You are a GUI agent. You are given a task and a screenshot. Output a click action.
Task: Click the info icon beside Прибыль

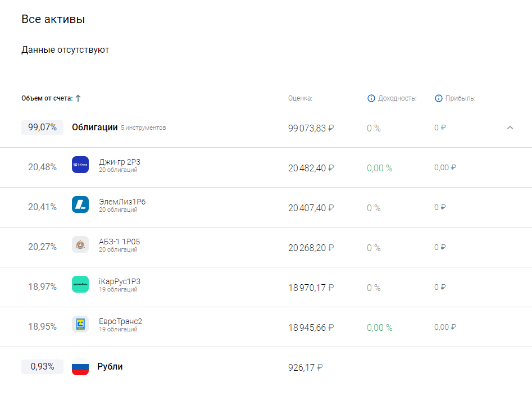point(439,98)
